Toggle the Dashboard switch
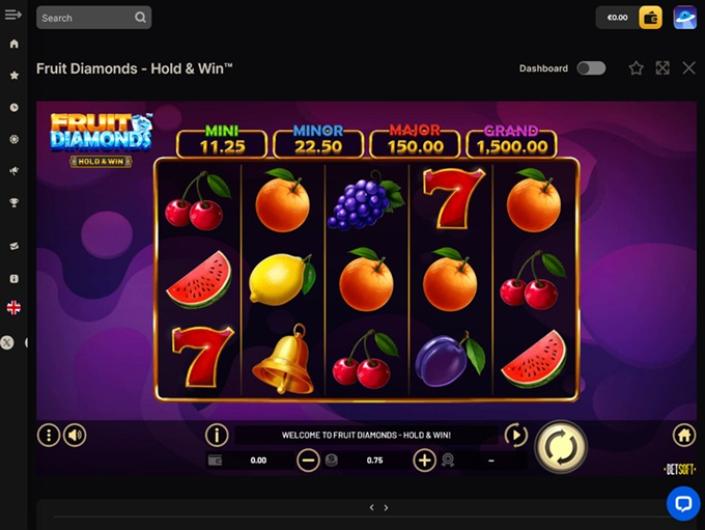 591,68
